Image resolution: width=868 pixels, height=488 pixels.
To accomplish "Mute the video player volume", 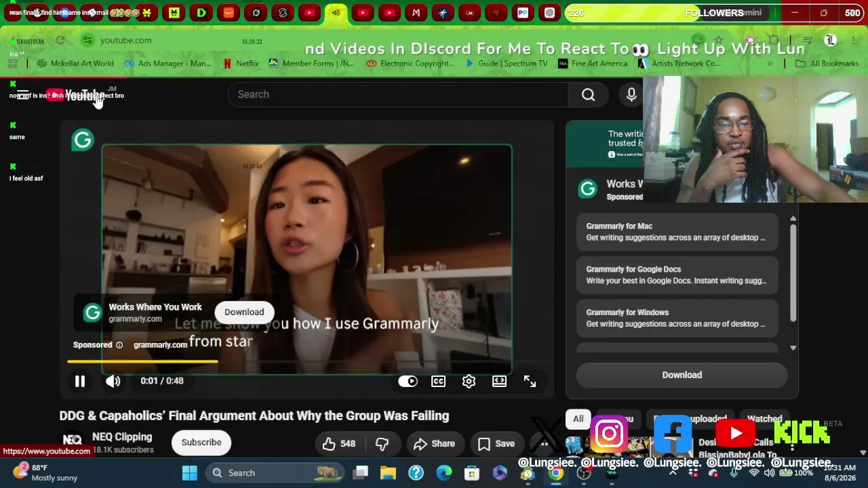I will pos(113,381).
